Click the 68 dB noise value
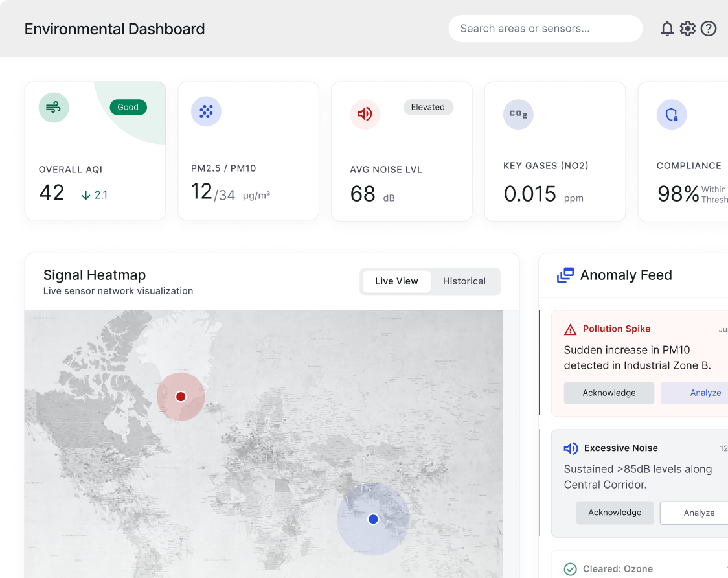The width and height of the screenshot is (728, 578). pyautogui.click(x=373, y=194)
